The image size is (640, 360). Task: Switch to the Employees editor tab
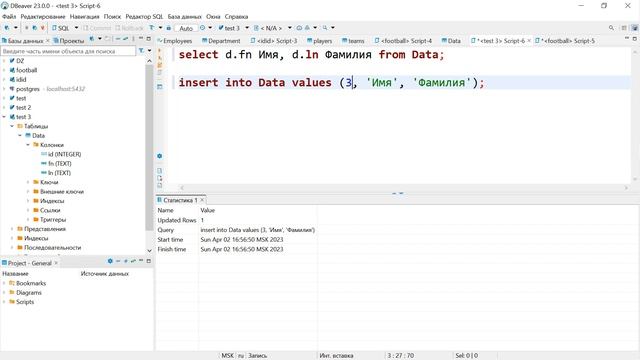(x=175, y=41)
